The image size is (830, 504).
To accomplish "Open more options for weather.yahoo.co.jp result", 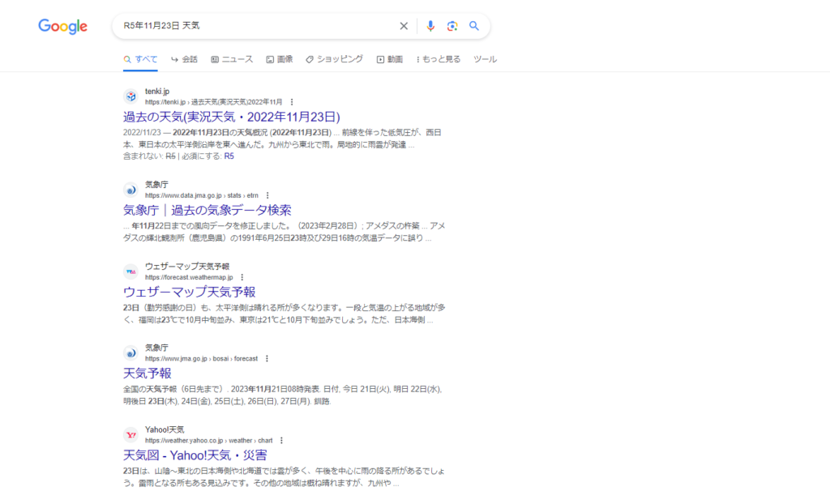I will 281,441.
